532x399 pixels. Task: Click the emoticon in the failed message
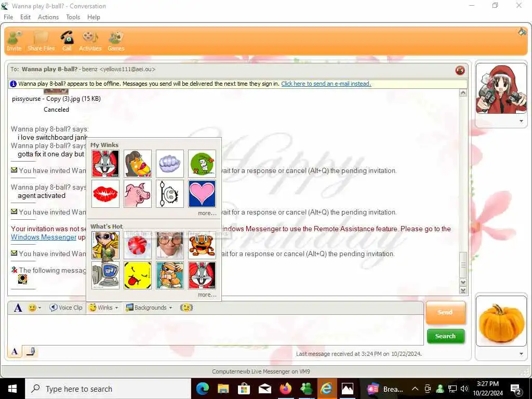point(22,279)
